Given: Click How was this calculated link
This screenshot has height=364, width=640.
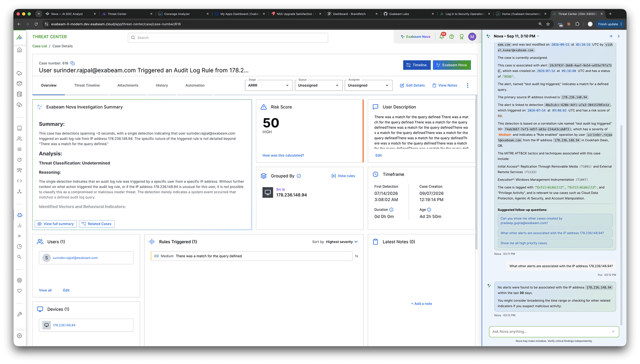Looking at the screenshot, I should click(x=283, y=155).
